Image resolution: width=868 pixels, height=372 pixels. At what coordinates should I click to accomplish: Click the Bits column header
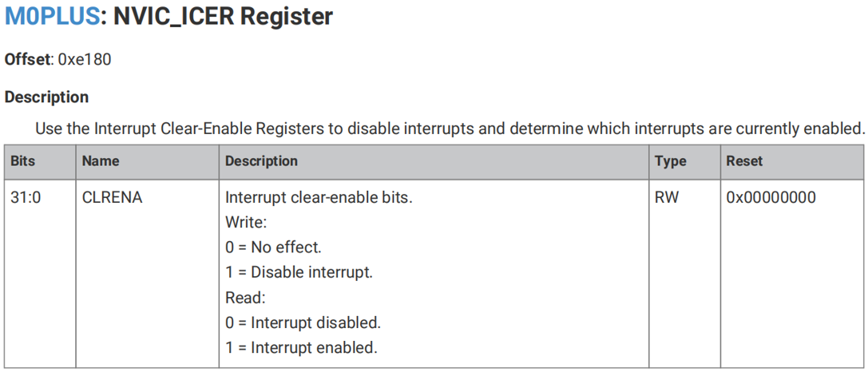(x=22, y=161)
